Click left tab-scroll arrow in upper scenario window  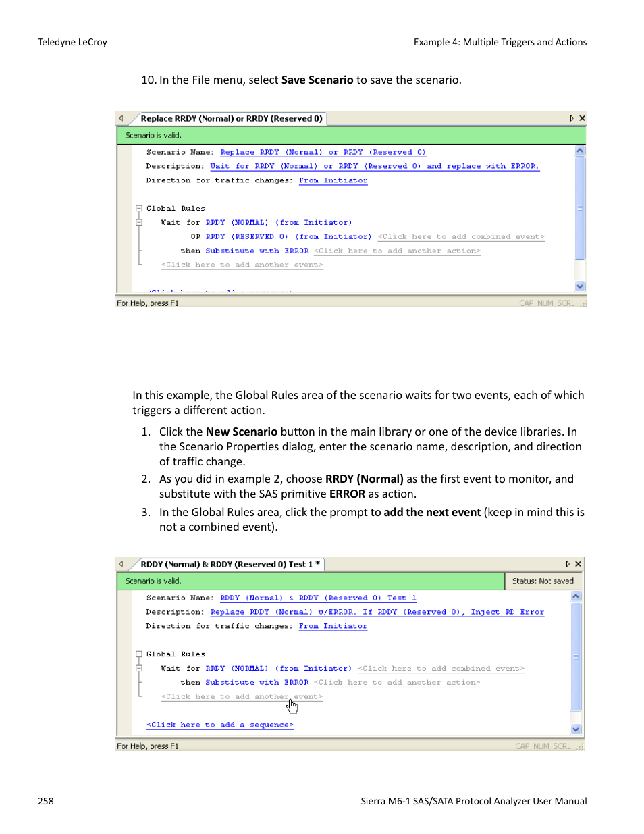[x=121, y=118]
